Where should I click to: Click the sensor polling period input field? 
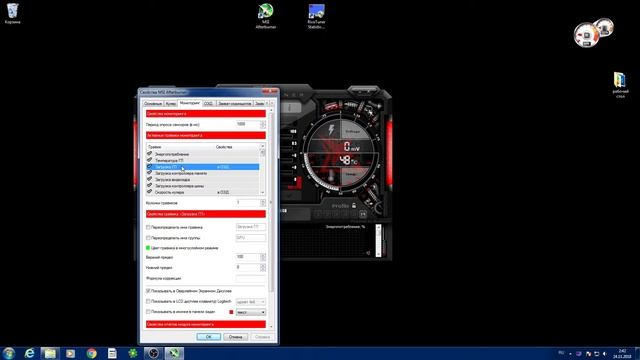click(x=248, y=124)
